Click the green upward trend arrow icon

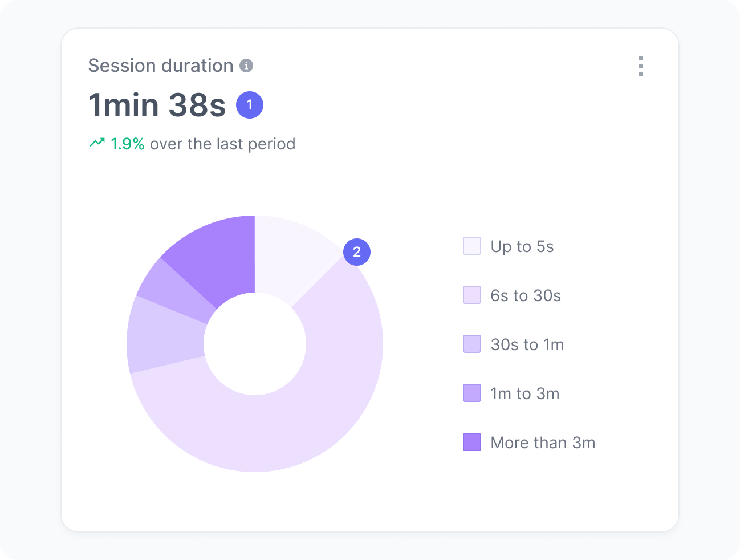[x=97, y=143]
